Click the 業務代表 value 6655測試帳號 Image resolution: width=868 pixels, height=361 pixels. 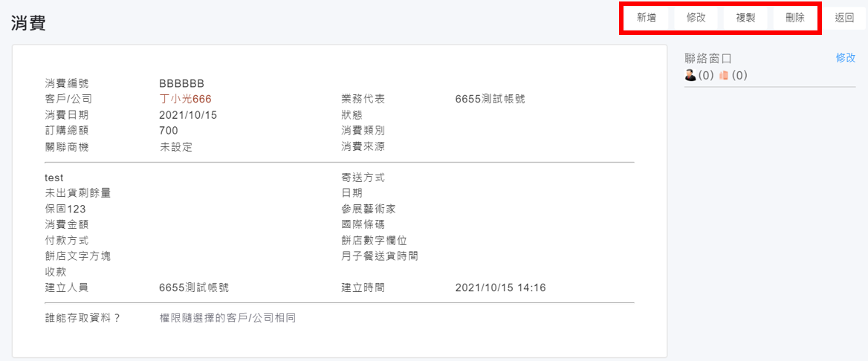[x=490, y=99]
